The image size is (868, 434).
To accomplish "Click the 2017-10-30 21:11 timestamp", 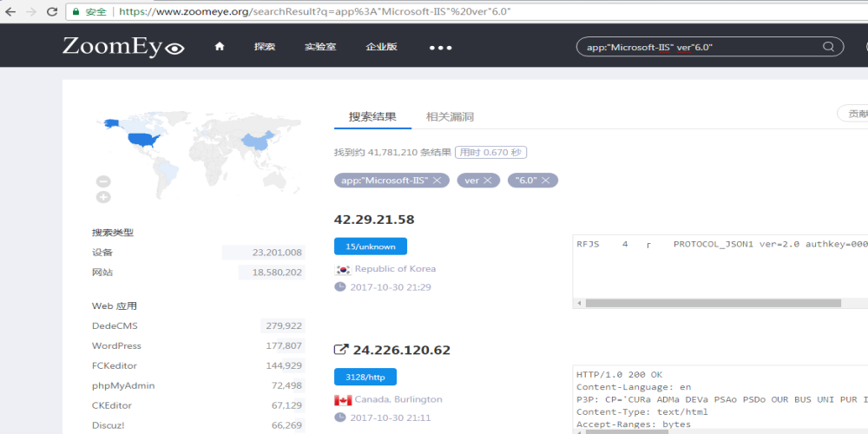I will pyautogui.click(x=391, y=418).
